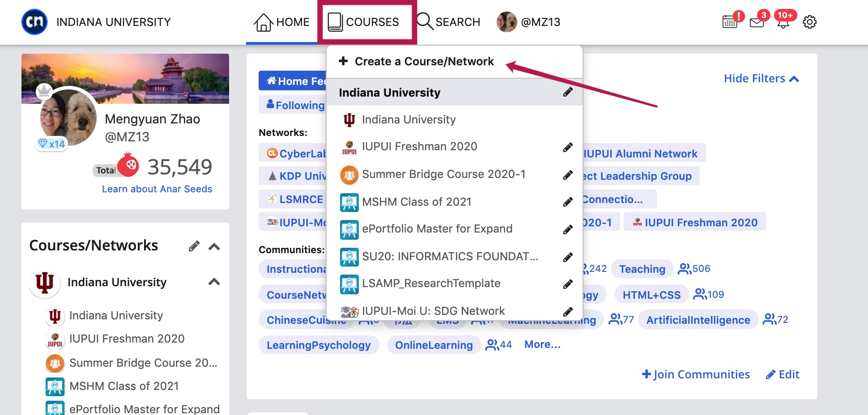This screenshot has width=868, height=415.
Task: Collapse the Indiana University course list
Action: point(215,282)
